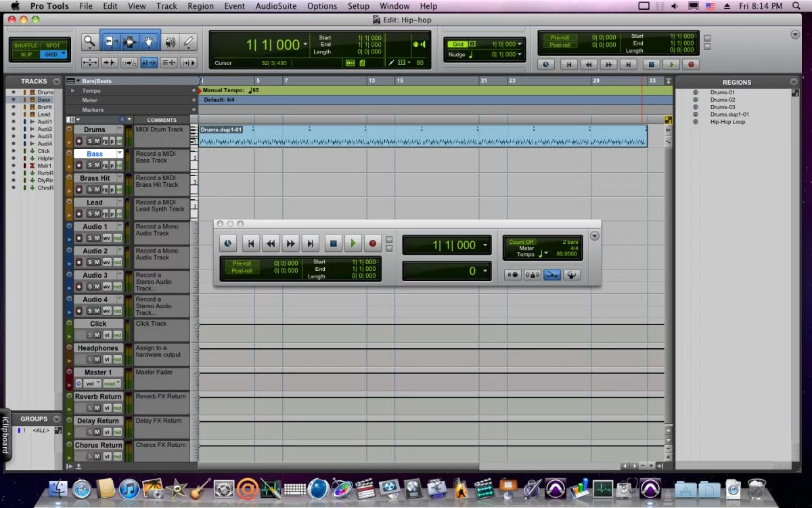The width and height of the screenshot is (812, 508).
Task: Enable Pre-roll in the floating Transport
Action: pyautogui.click(x=241, y=263)
